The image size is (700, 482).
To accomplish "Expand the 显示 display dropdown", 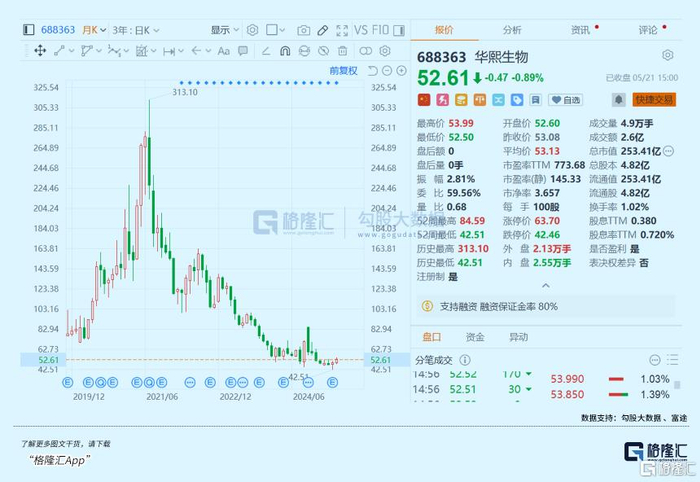I will coord(225,30).
